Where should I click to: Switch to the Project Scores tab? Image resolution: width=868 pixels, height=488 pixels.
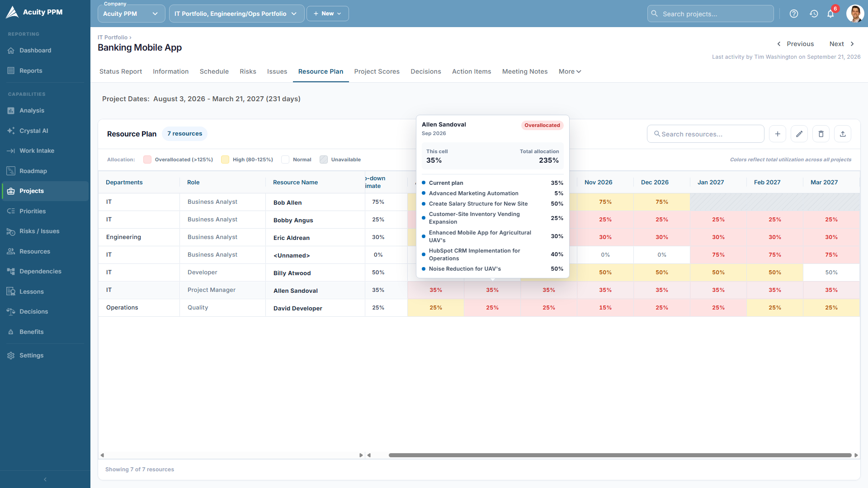[x=377, y=71]
